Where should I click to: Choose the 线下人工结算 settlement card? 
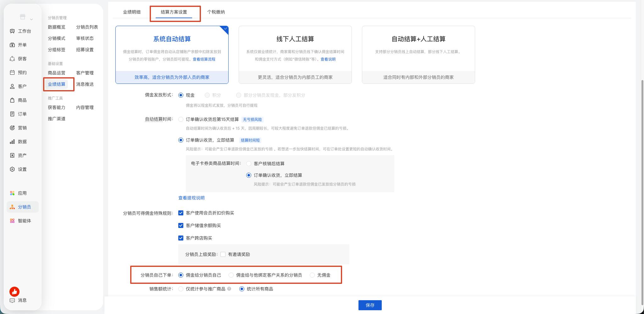tap(295, 55)
